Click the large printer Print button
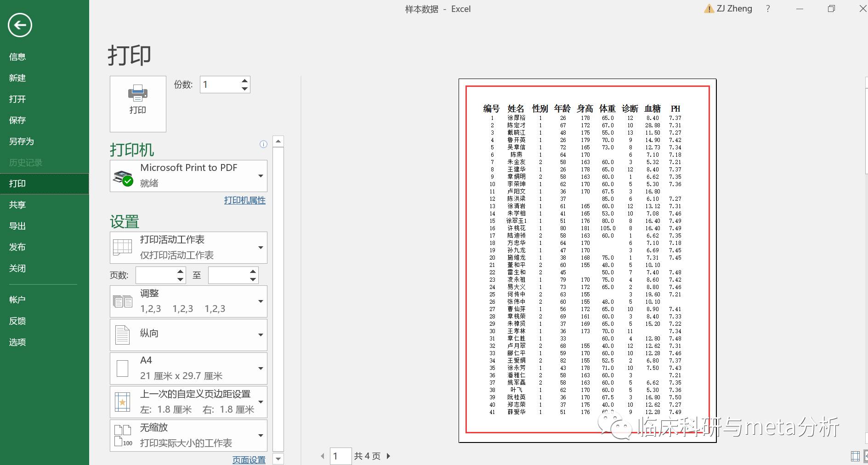Image resolution: width=868 pixels, height=465 pixels. click(x=138, y=104)
